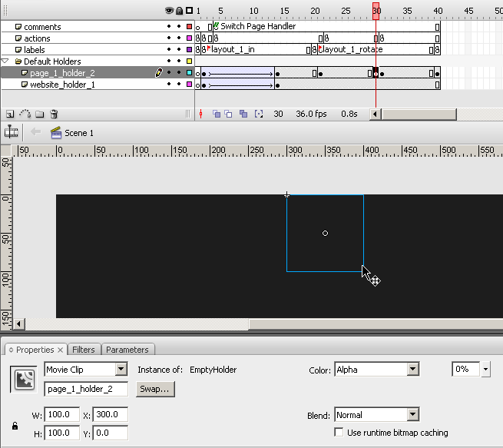Viewport: 503px width, 448px height.
Task: Switch to the Filters tab
Action: [83, 350]
